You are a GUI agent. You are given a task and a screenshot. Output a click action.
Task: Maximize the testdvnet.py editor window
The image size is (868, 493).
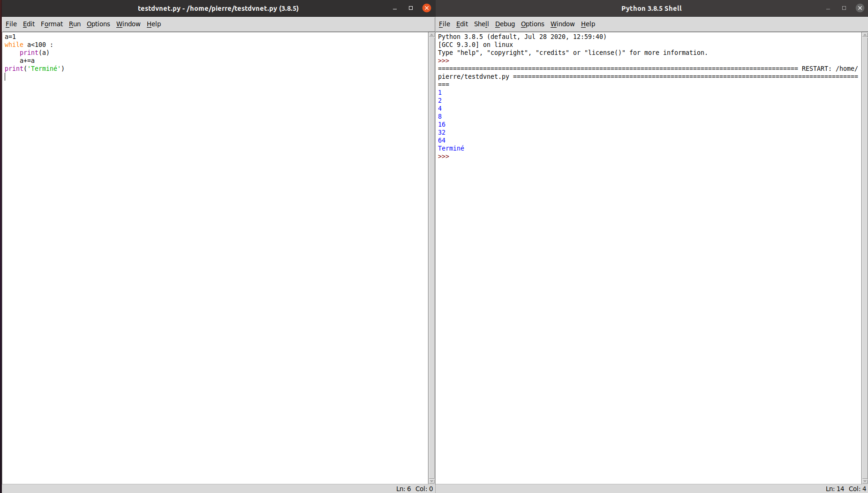(x=411, y=8)
